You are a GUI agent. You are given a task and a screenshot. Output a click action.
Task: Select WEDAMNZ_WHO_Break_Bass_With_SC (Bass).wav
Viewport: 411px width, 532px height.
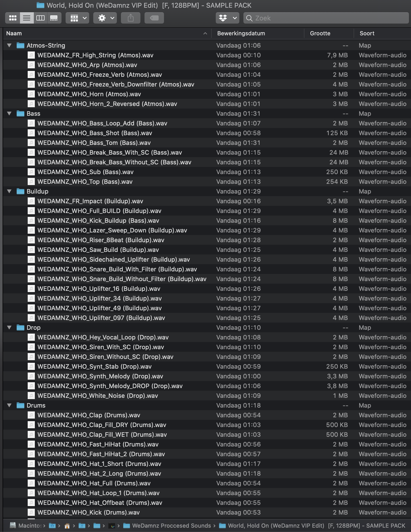click(x=110, y=152)
